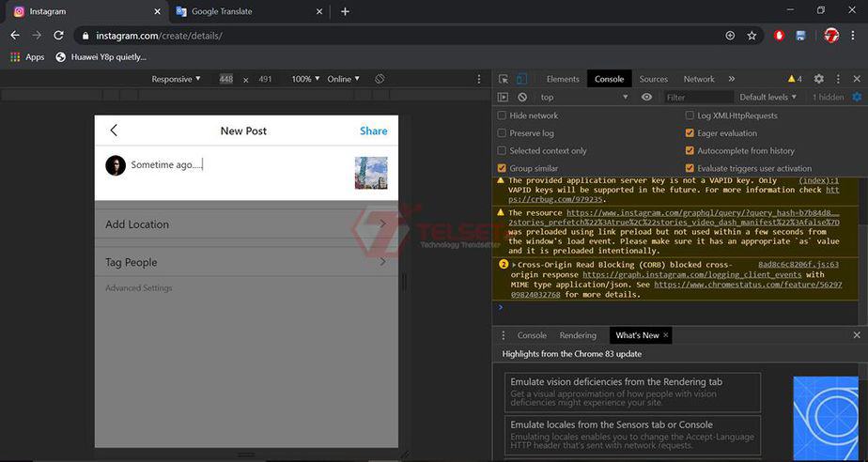Viewport: 868px width, 462px height.
Task: Open the Add Location option
Action: tap(246, 224)
